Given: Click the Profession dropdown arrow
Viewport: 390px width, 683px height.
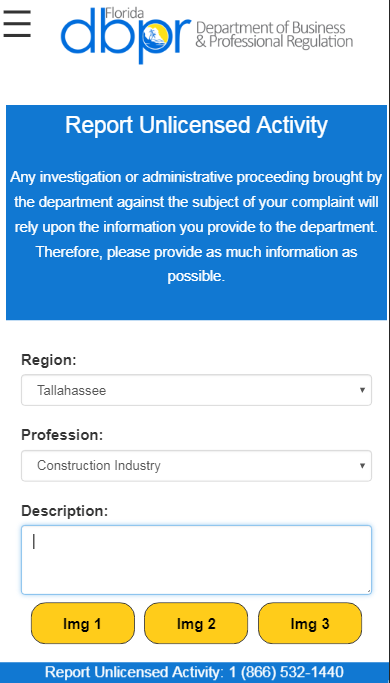Looking at the screenshot, I should pos(362,466).
